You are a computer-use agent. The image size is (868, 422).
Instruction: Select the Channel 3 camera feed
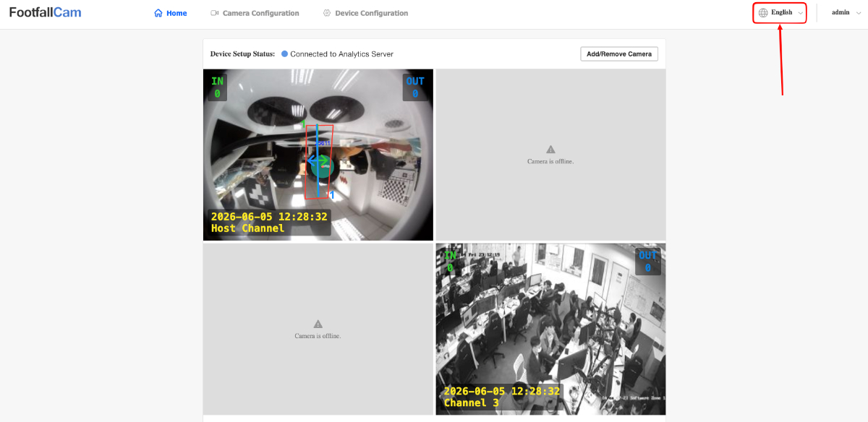coord(550,329)
